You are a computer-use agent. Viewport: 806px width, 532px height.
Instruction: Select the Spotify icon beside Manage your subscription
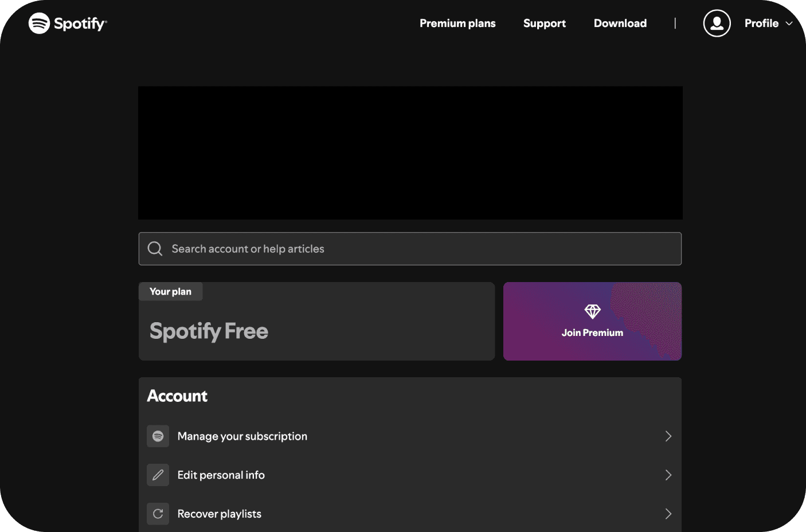(158, 436)
